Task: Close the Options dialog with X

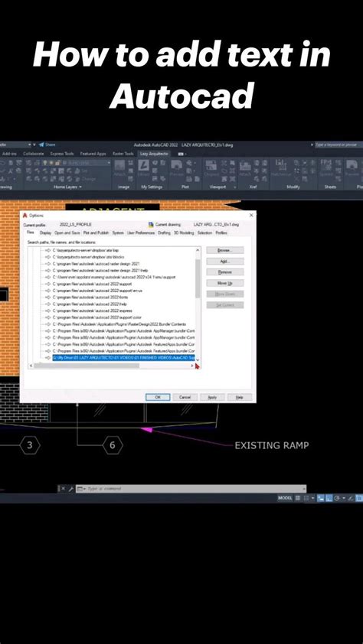Action: pyautogui.click(x=251, y=215)
